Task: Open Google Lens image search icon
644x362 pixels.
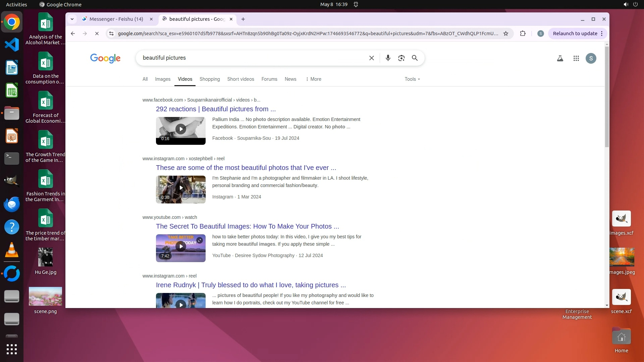Action: pyautogui.click(x=401, y=58)
